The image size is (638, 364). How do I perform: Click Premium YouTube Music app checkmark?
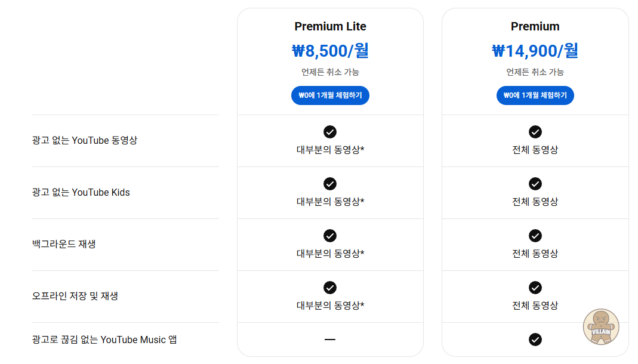click(535, 340)
